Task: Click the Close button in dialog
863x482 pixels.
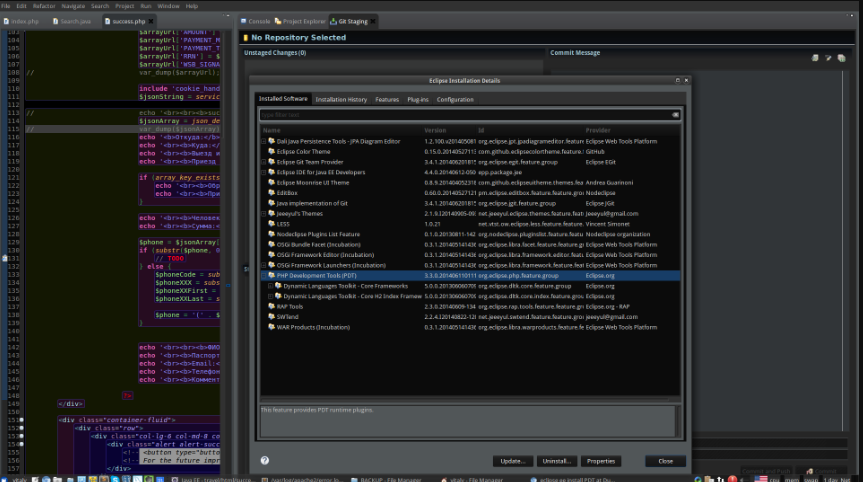Action: click(665, 461)
